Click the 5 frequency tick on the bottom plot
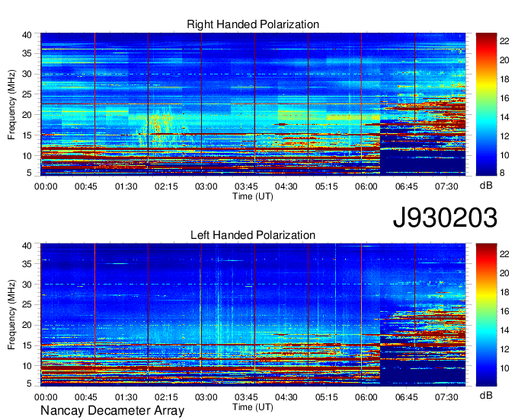The width and height of the screenshot is (518, 420). tap(29, 383)
